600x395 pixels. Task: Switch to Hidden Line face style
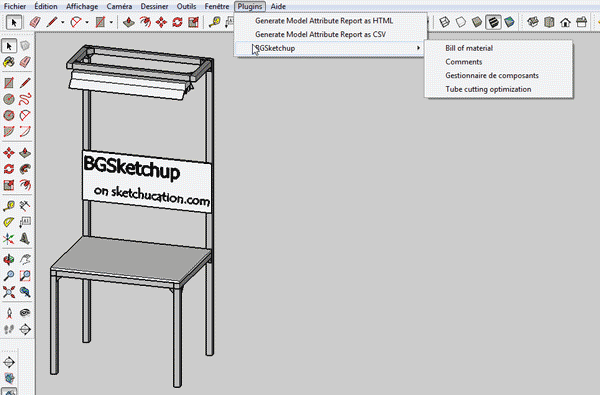461,22
